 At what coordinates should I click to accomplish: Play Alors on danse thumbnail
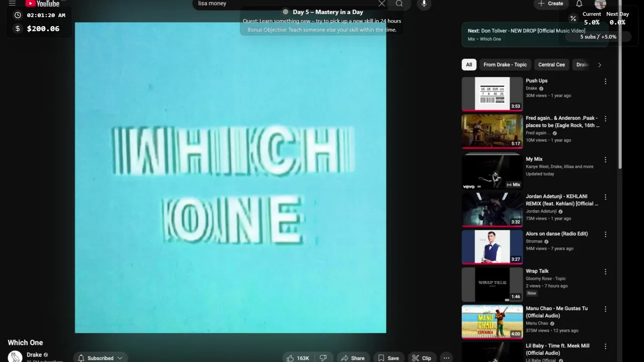[x=492, y=247]
